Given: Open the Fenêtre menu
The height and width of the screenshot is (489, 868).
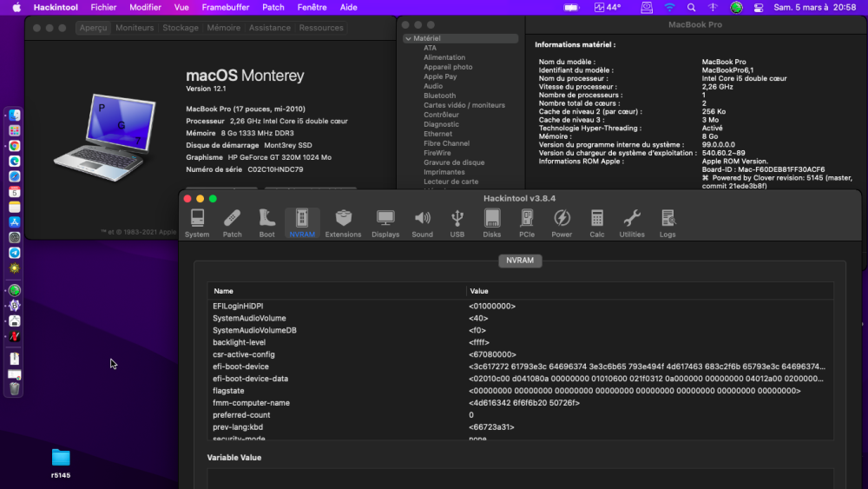Looking at the screenshot, I should click(312, 7).
